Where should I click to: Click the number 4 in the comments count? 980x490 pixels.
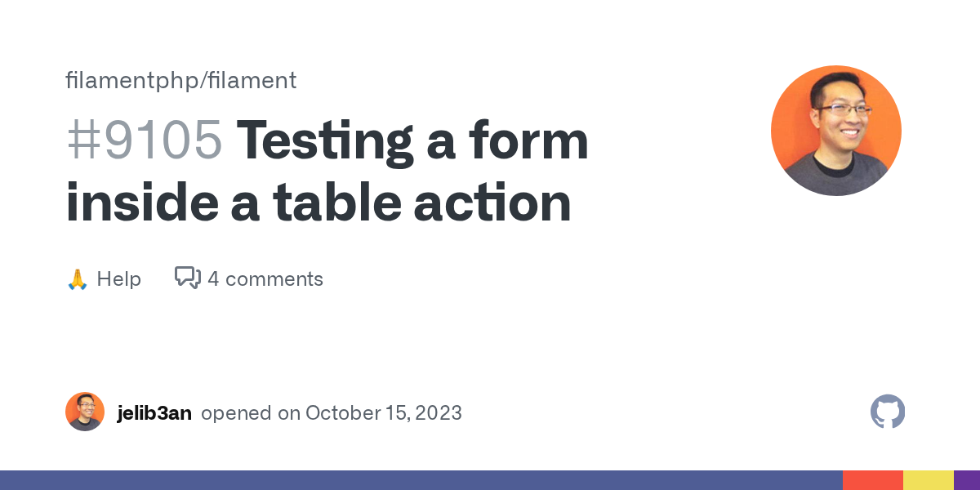(213, 279)
